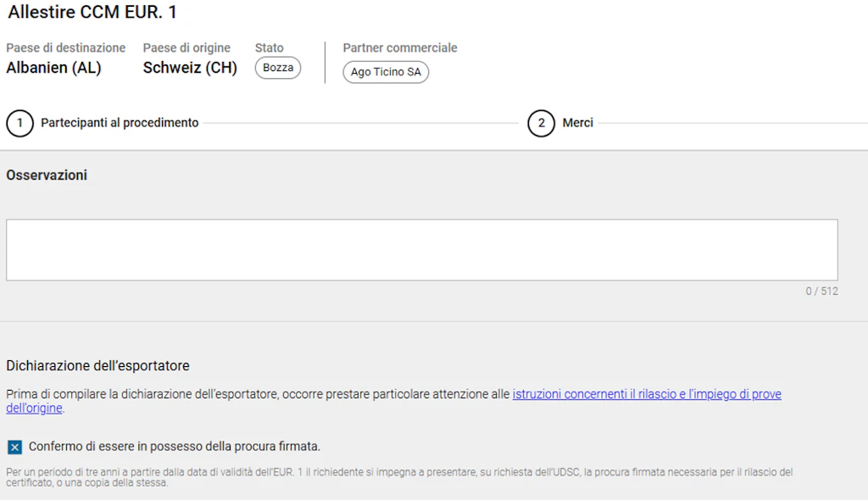This screenshot has width=868, height=500.
Task: Click the step 1 circle icon
Action: (19, 123)
